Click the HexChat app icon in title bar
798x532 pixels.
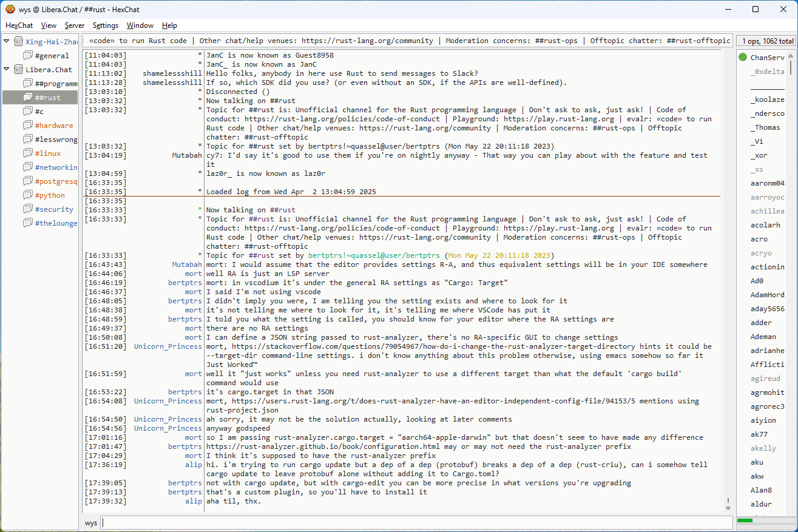pos(10,9)
